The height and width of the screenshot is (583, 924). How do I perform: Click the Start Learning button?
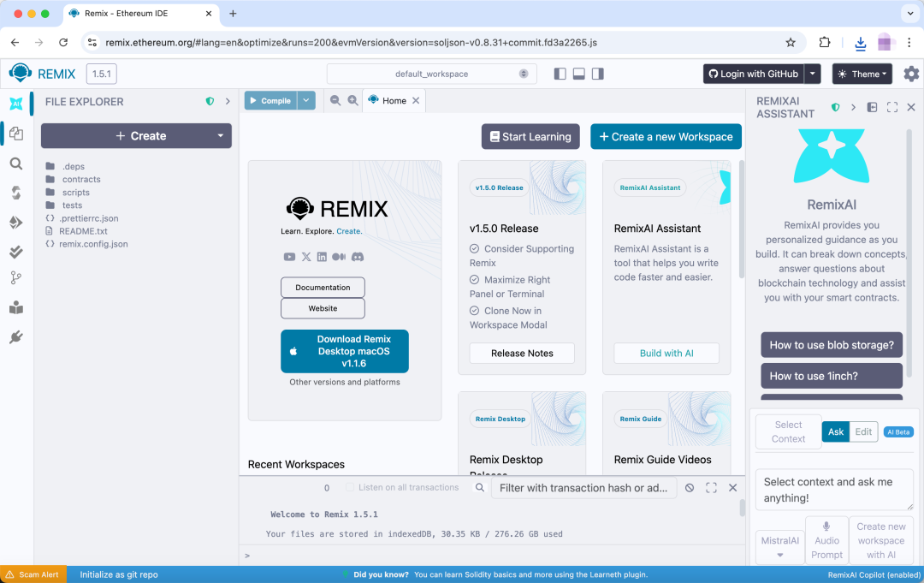click(530, 137)
